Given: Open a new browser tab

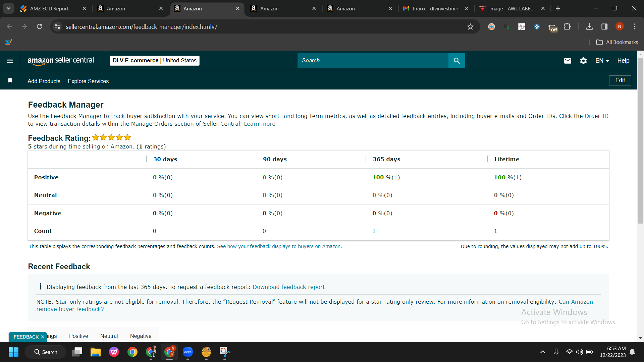Looking at the screenshot, I should pyautogui.click(x=558, y=9).
